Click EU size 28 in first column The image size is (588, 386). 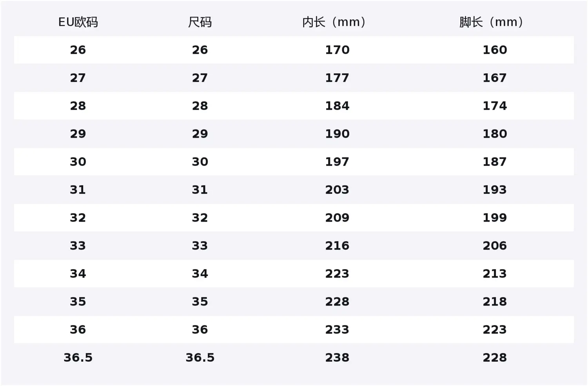coord(78,106)
